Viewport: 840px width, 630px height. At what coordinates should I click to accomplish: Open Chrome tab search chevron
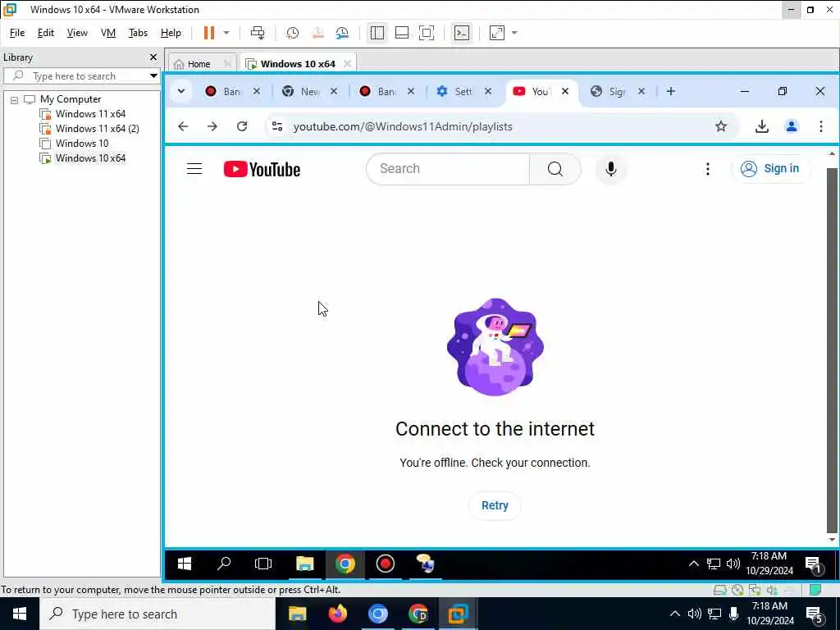pyautogui.click(x=181, y=91)
